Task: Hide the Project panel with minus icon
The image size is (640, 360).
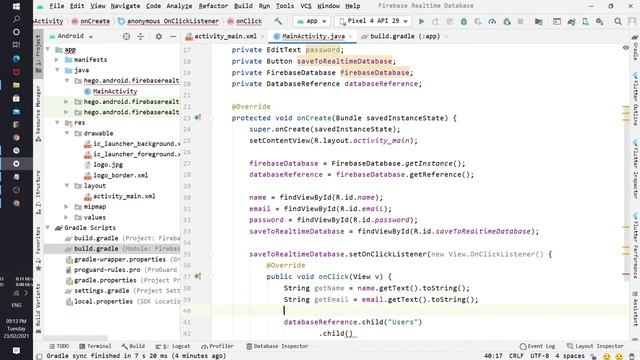Action: point(173,36)
